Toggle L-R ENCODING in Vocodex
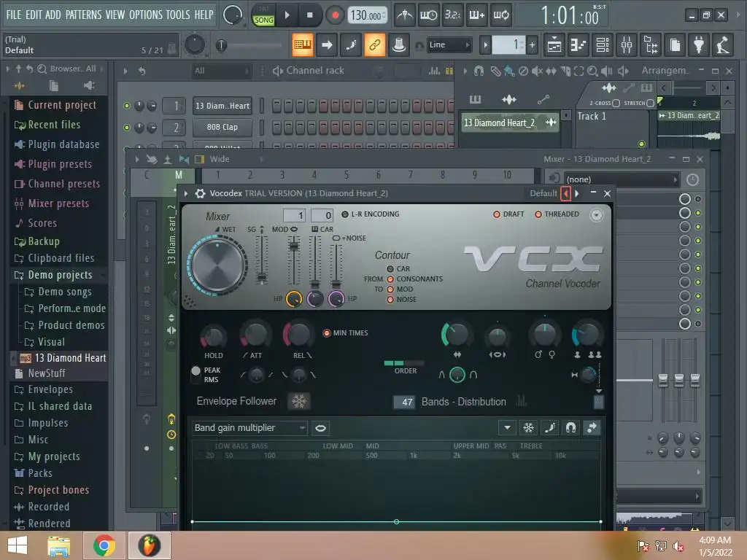This screenshot has height=560, width=747. (x=345, y=214)
